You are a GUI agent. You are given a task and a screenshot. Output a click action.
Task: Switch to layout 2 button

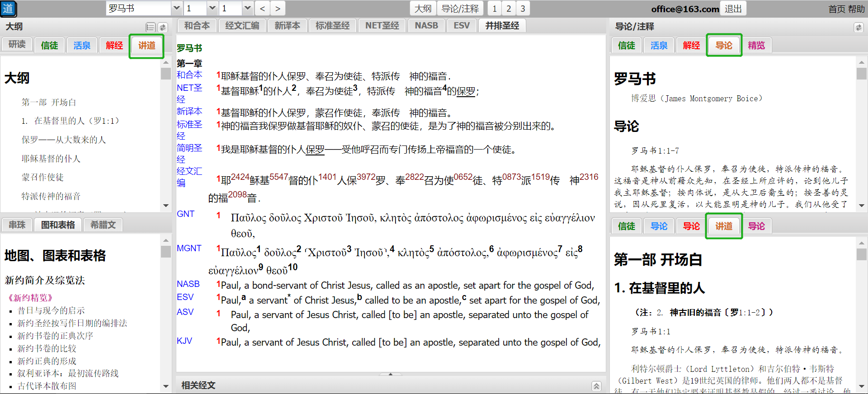[x=509, y=9]
